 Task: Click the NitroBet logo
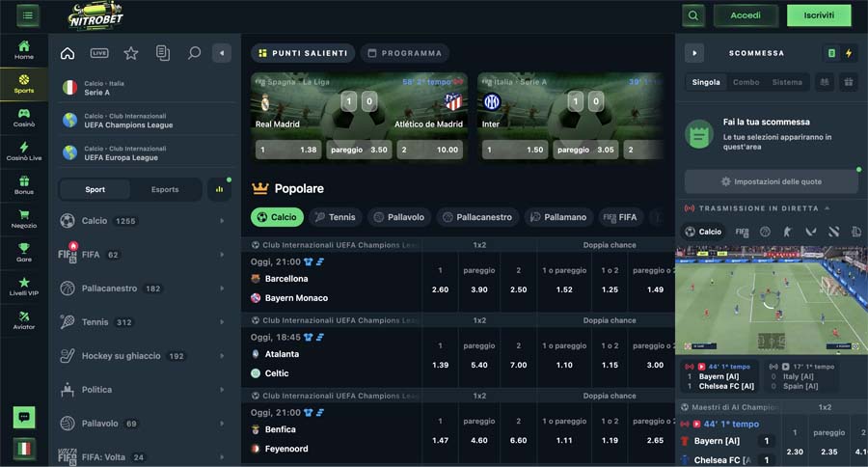(95, 15)
